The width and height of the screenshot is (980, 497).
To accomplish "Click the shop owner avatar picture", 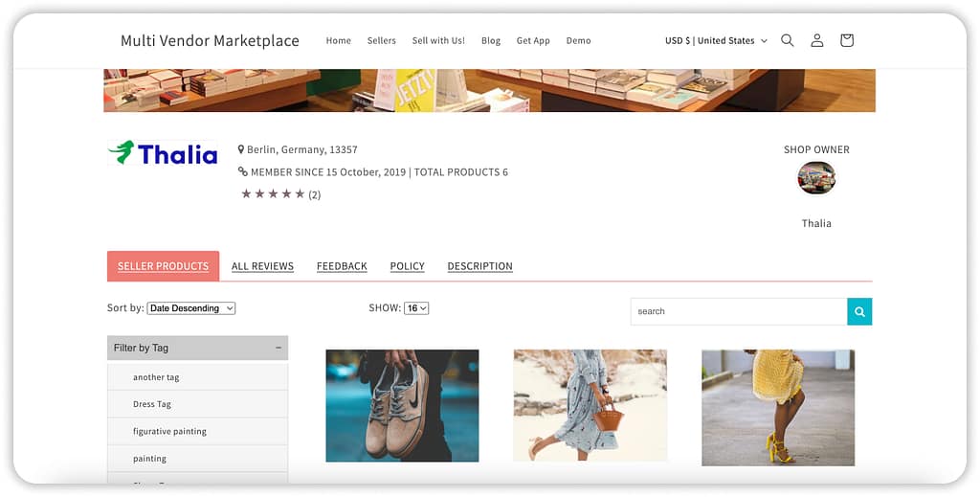I will (x=816, y=178).
